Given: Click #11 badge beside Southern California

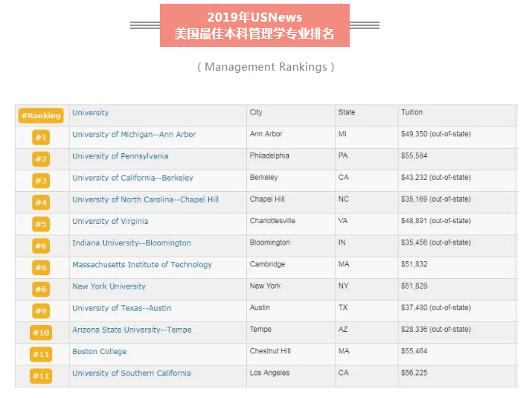Looking at the screenshot, I should pos(41,376).
